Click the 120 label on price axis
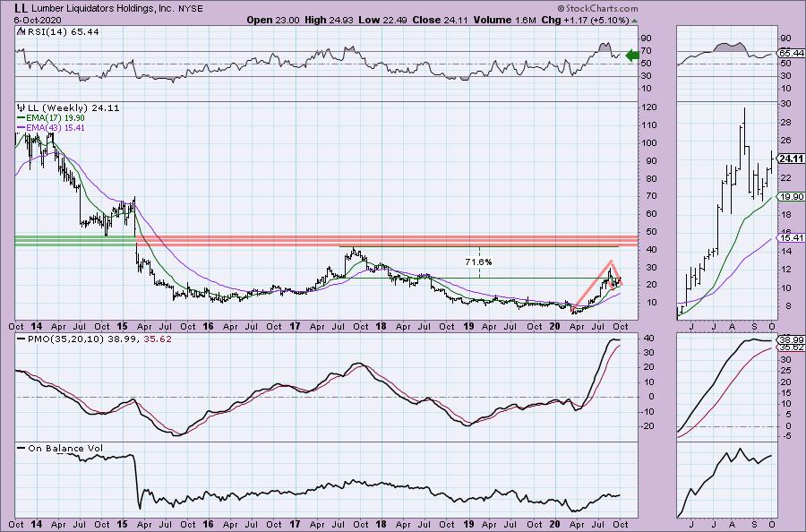Image resolution: width=806 pixels, height=532 pixels. pyautogui.click(x=649, y=107)
